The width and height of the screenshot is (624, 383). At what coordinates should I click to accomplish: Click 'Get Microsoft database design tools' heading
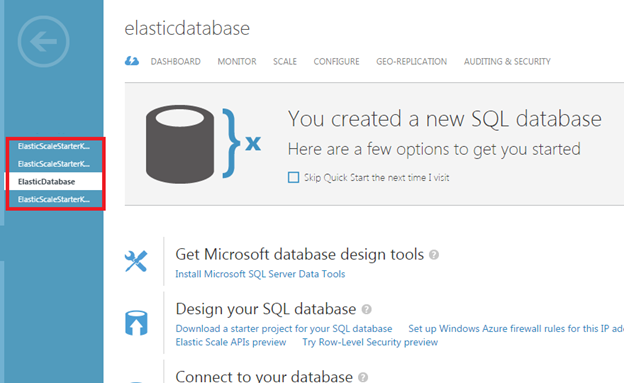[x=300, y=255]
